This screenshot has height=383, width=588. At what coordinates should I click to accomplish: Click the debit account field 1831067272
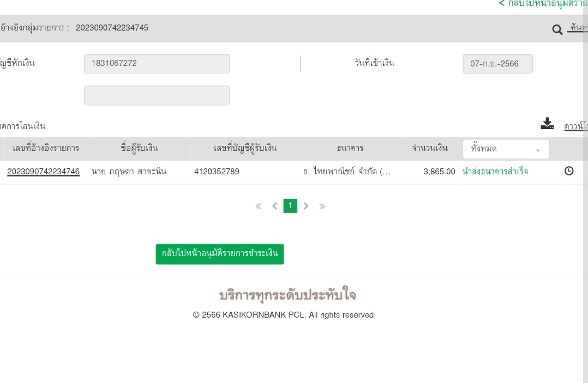[x=157, y=64]
